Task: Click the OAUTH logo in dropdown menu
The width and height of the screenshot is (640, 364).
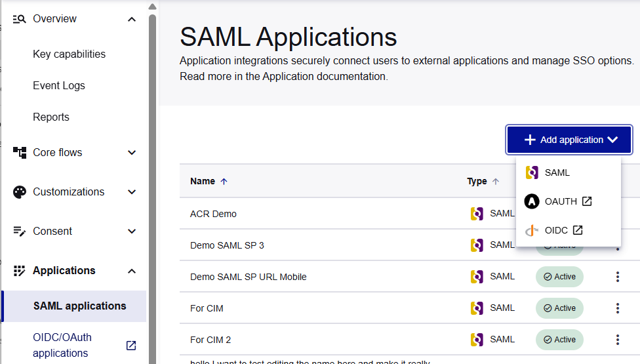Action: point(532,201)
